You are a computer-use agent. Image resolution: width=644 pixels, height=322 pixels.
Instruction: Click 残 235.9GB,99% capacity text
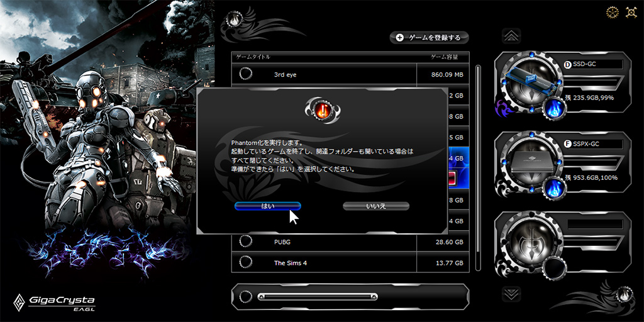point(590,97)
